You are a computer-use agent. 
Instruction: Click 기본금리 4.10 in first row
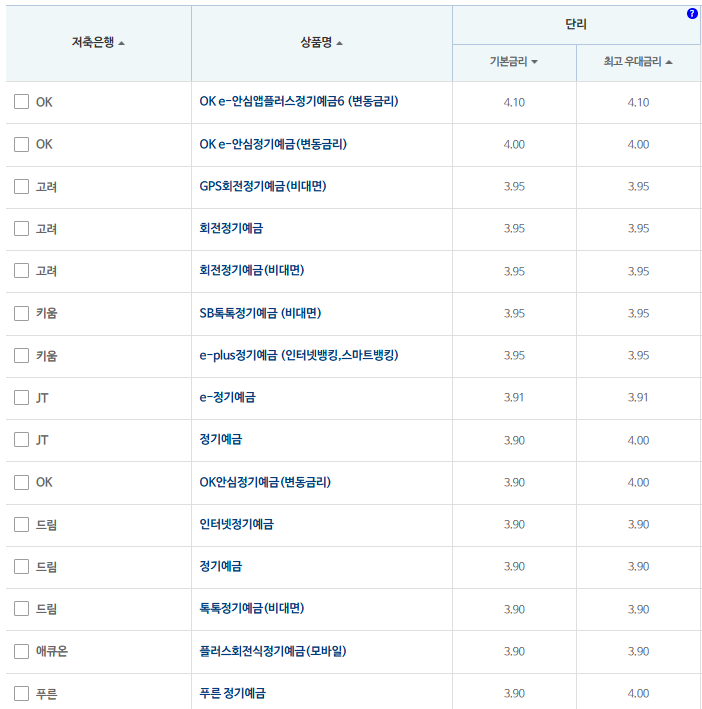[x=514, y=102]
